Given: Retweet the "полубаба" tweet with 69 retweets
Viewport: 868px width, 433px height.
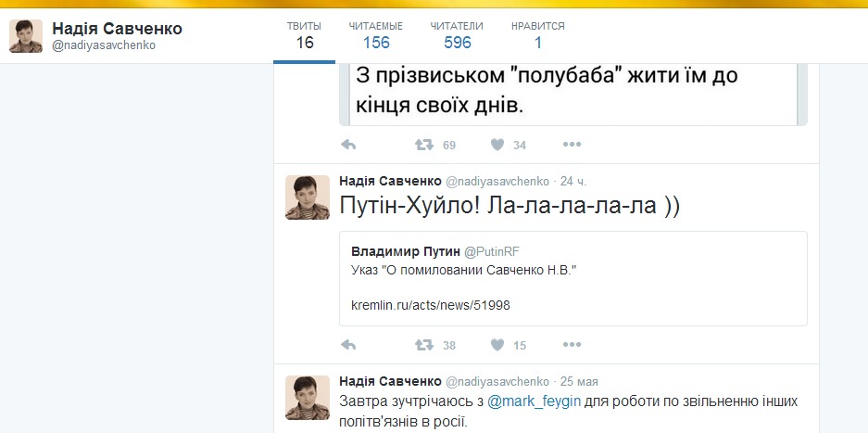Looking at the screenshot, I should click(424, 145).
